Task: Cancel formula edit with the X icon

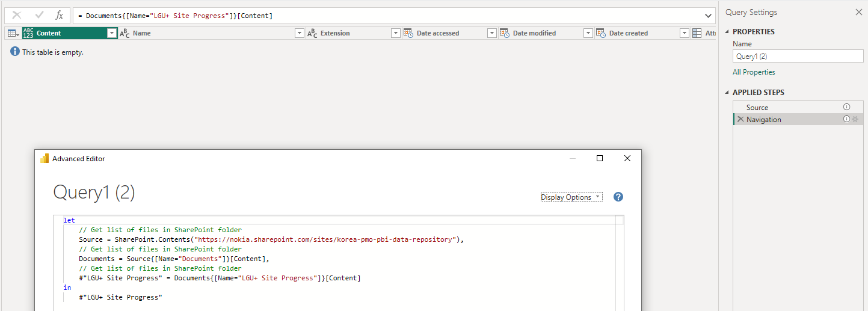Action: 17,15
